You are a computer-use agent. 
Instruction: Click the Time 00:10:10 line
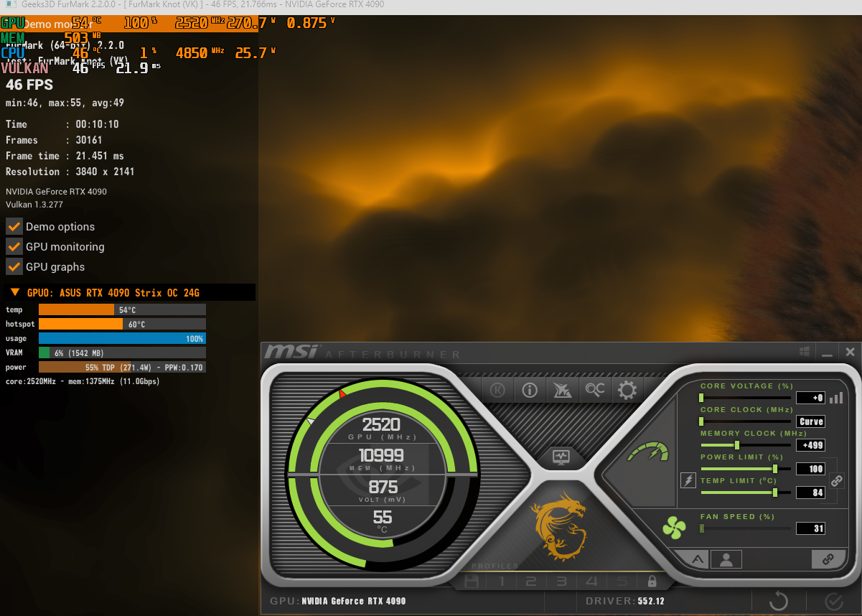coord(62,124)
